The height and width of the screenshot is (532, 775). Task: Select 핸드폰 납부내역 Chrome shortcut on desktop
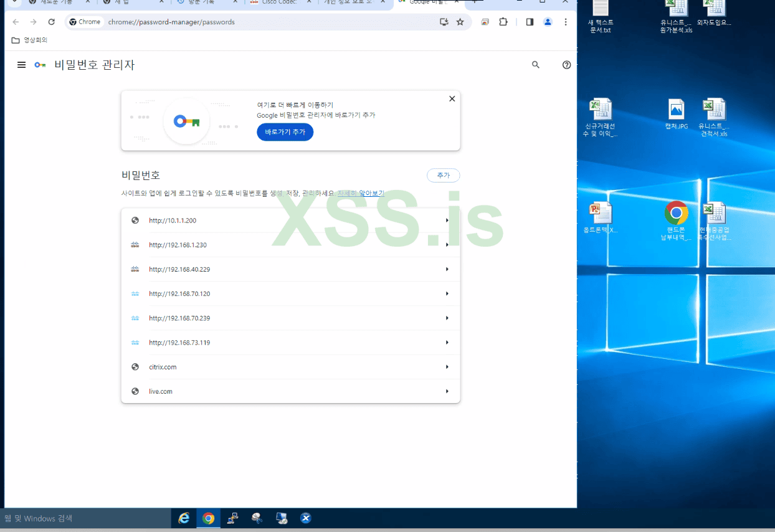[677, 221]
